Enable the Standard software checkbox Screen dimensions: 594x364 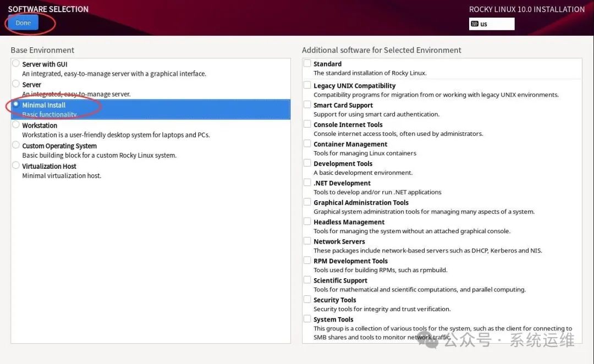pos(307,64)
